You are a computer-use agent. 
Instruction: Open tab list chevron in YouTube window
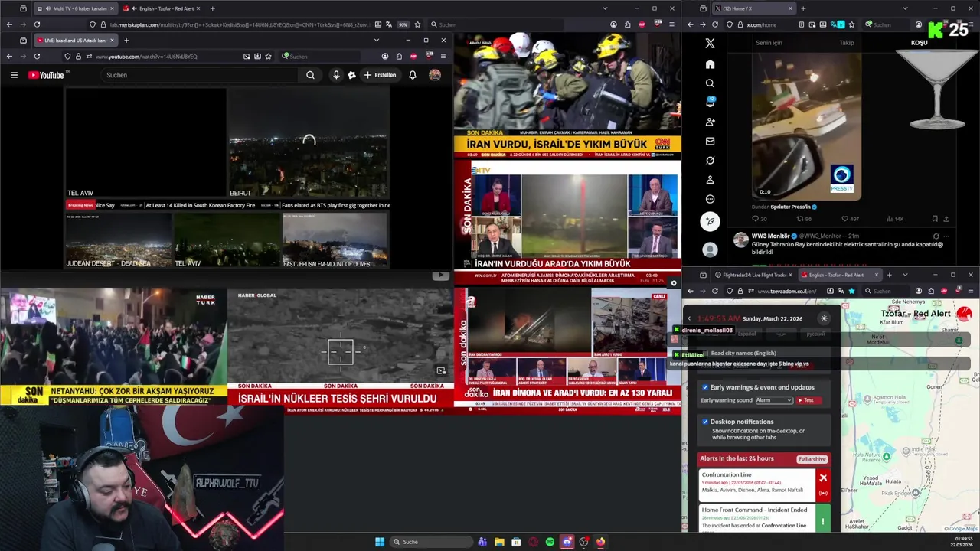(376, 40)
